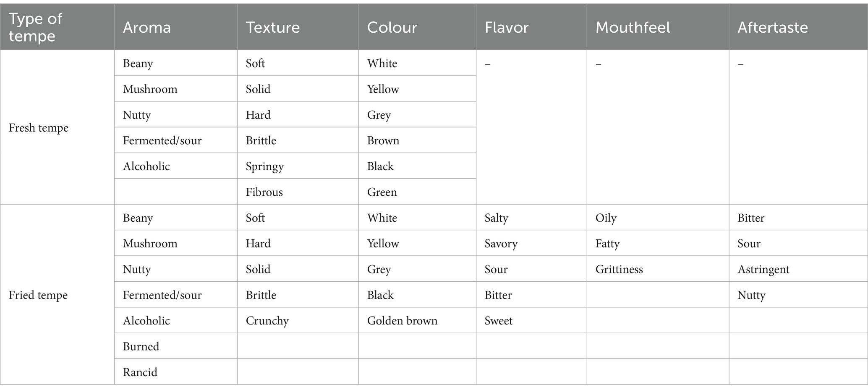Click the Golden brown colour cell
This screenshot has height=392, width=868.
(417, 321)
